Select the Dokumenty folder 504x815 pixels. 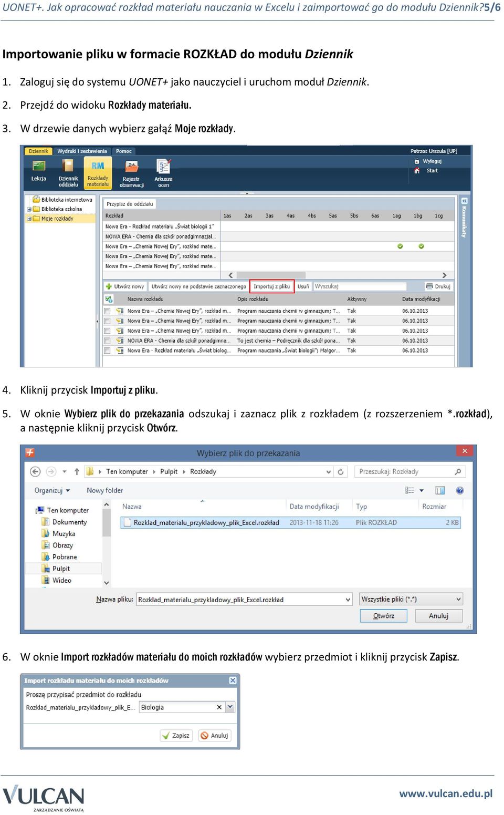coord(65,522)
